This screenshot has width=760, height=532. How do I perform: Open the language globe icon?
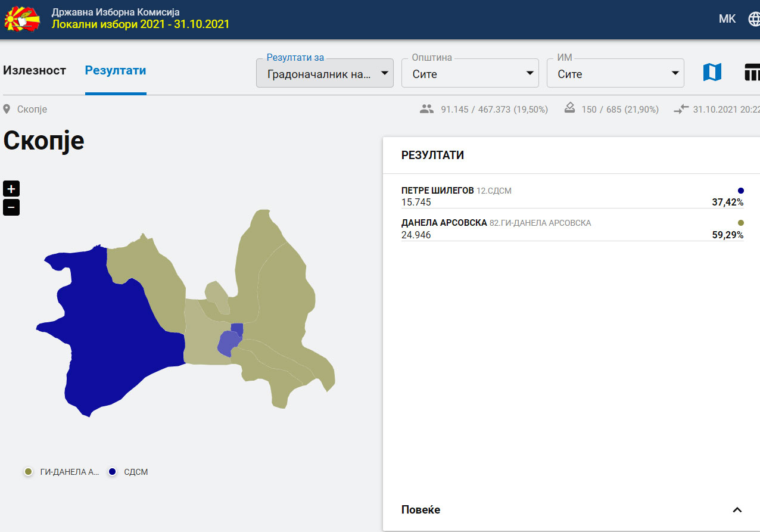click(753, 19)
